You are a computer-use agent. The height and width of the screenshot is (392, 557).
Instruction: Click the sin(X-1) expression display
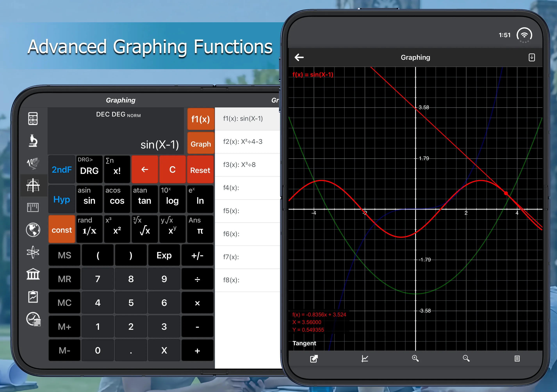160,145
